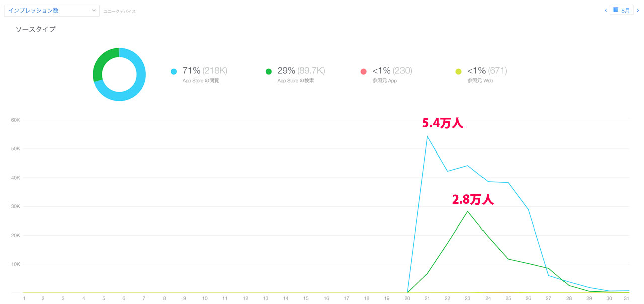Image resolution: width=644 pixels, height=304 pixels.
Task: Click the calendar icon beside 8月
Action: click(x=616, y=10)
